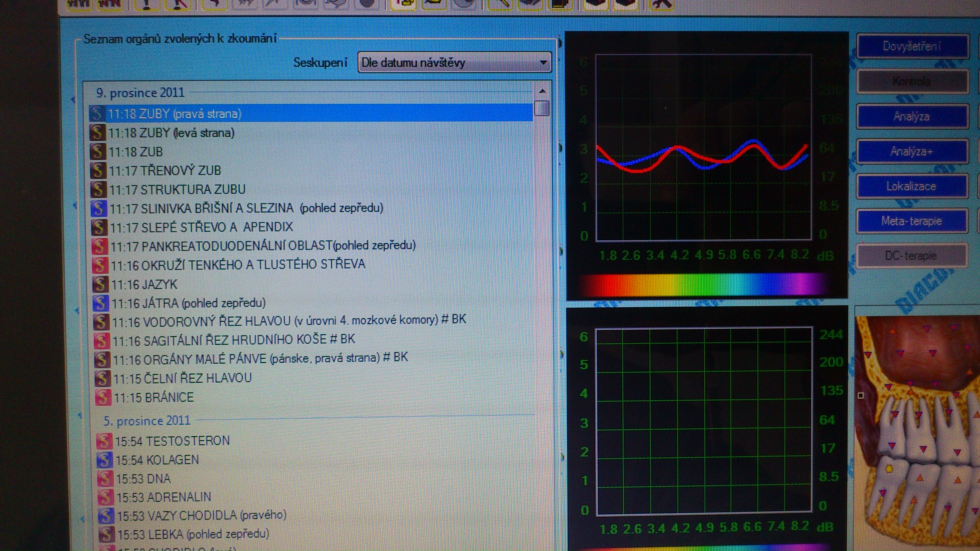Start Meta-terapie

point(912,221)
